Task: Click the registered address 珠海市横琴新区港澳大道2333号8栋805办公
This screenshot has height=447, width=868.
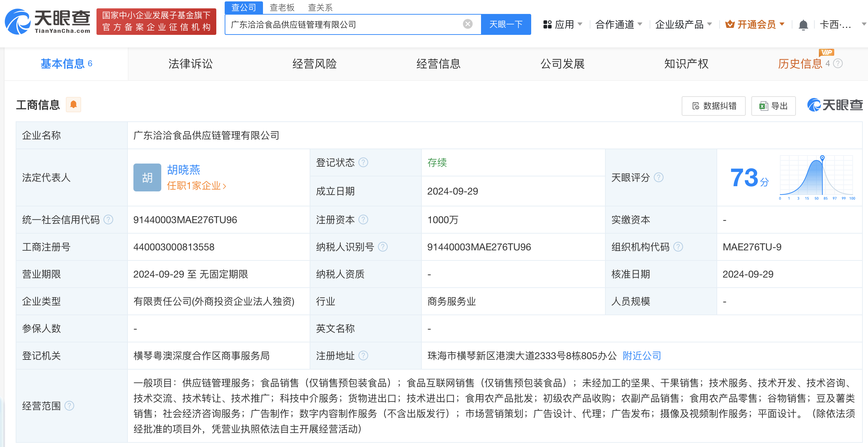Action: tap(522, 356)
